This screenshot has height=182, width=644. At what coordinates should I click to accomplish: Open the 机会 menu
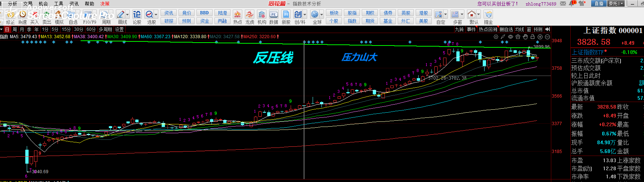click(x=43, y=4)
